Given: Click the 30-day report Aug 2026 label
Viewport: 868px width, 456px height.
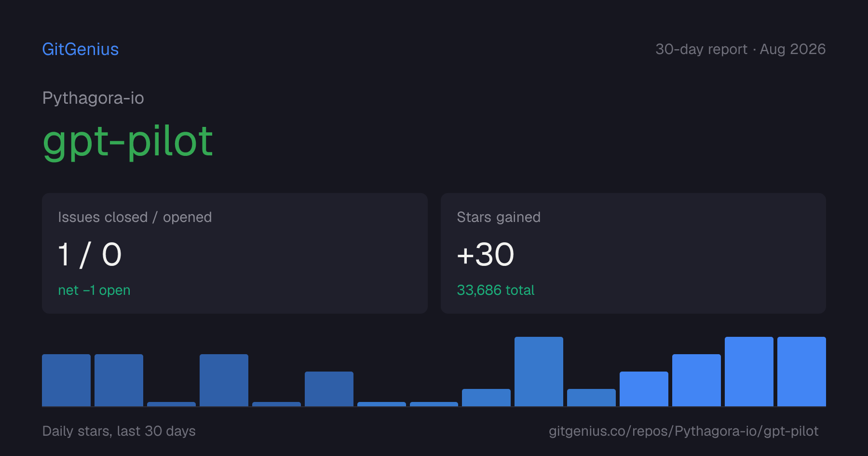Looking at the screenshot, I should 740,49.
